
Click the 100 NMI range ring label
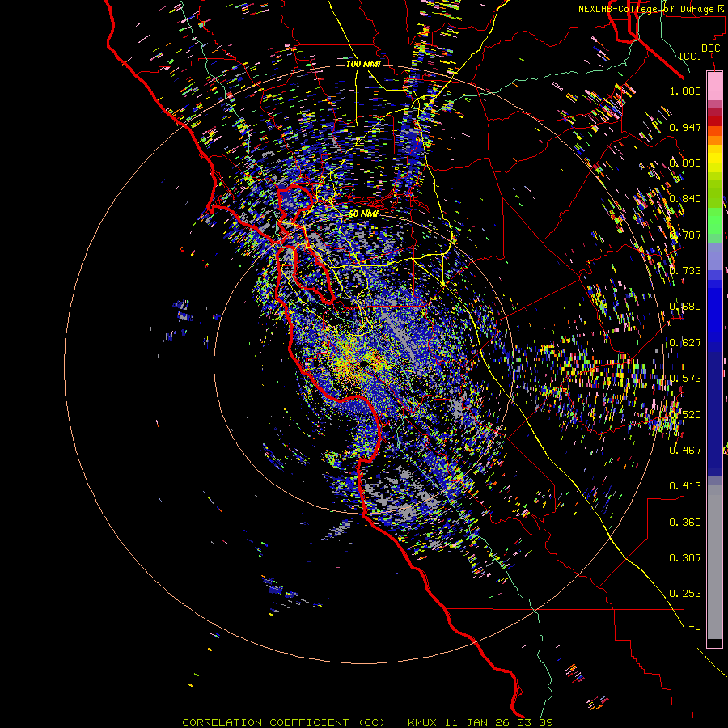(363, 64)
